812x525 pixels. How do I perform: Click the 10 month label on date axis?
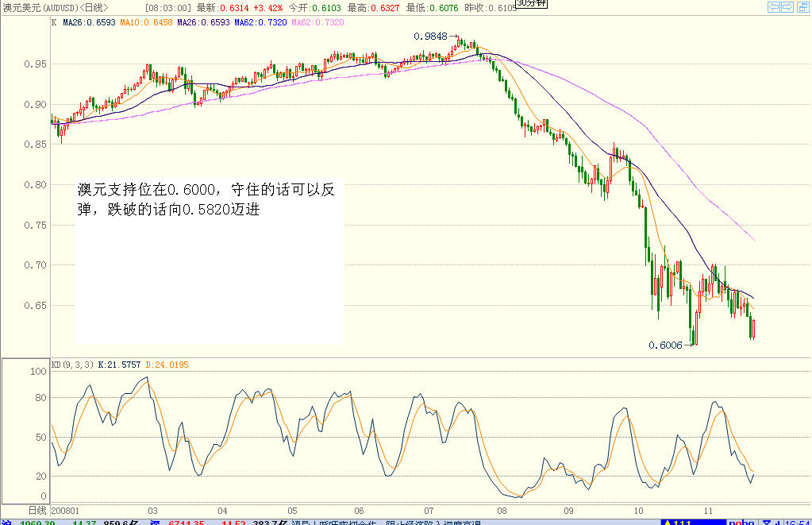(638, 511)
